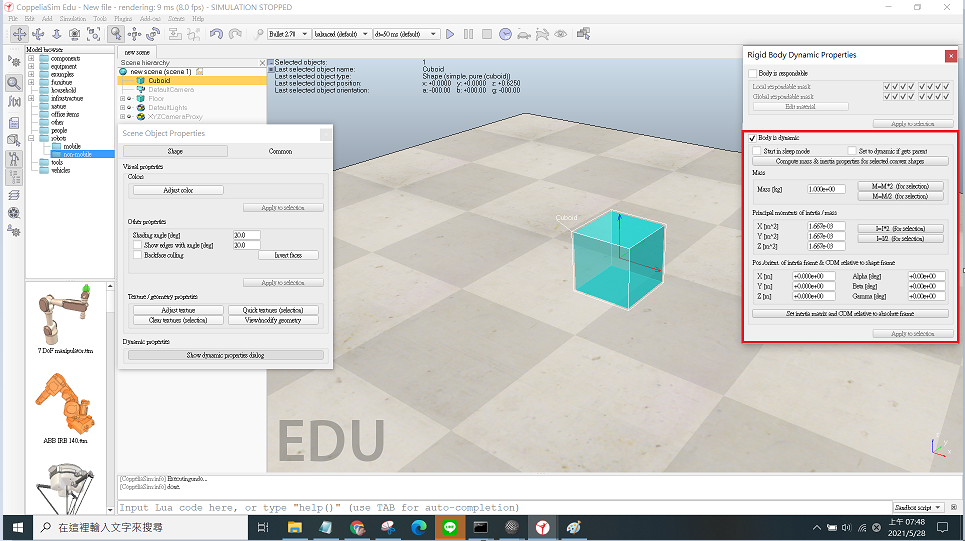Start the simulation with the play button
Image resolution: width=965 pixels, height=541 pixels.
click(450, 34)
